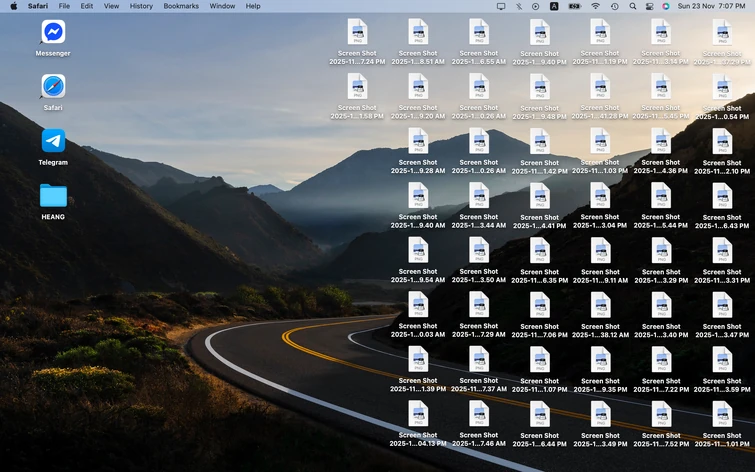Select the Screen Shot file ending 7.24 PM
This screenshot has width=755, height=472.
click(357, 33)
